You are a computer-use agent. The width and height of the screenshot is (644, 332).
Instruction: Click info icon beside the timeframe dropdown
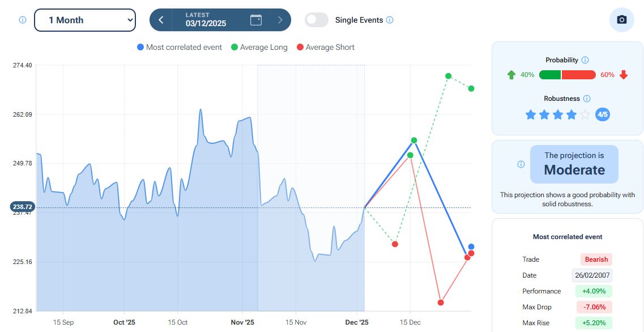[x=23, y=20]
